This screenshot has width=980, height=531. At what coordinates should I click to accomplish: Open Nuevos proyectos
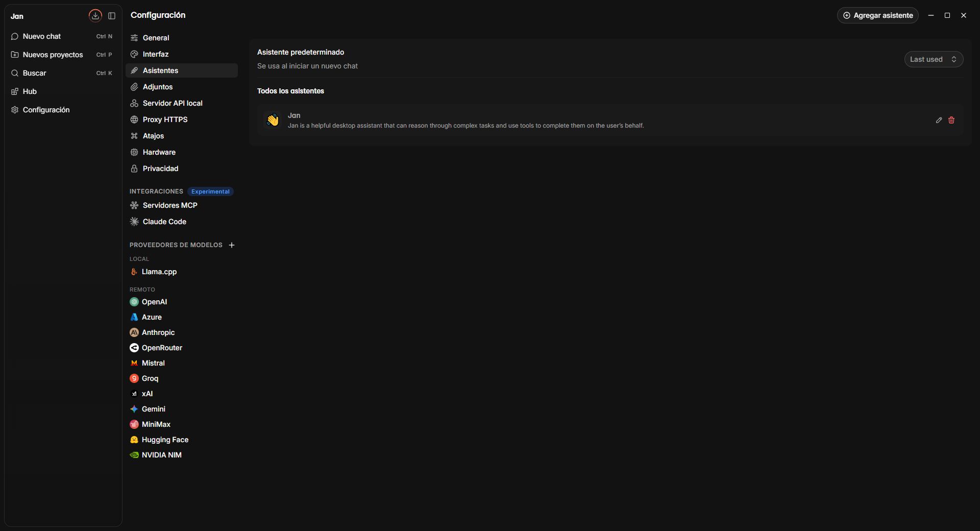coord(63,55)
